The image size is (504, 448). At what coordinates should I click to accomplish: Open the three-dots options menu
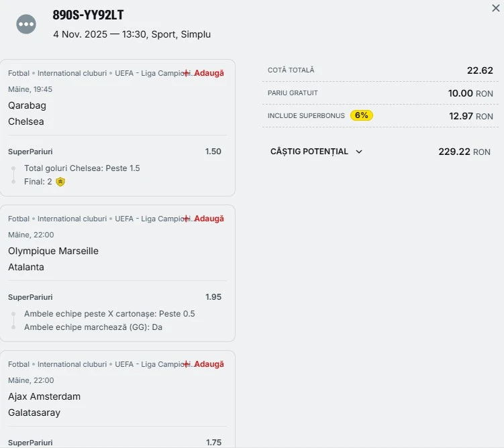26,24
